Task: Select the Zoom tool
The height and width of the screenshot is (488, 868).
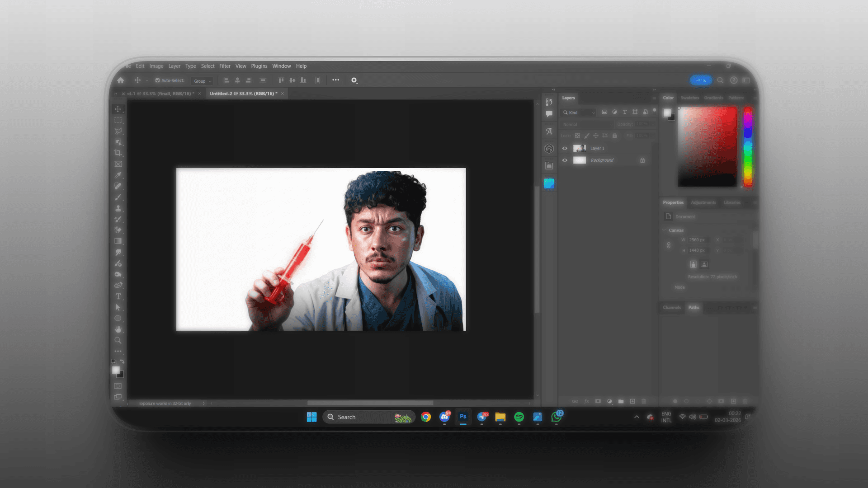Action: [x=118, y=340]
